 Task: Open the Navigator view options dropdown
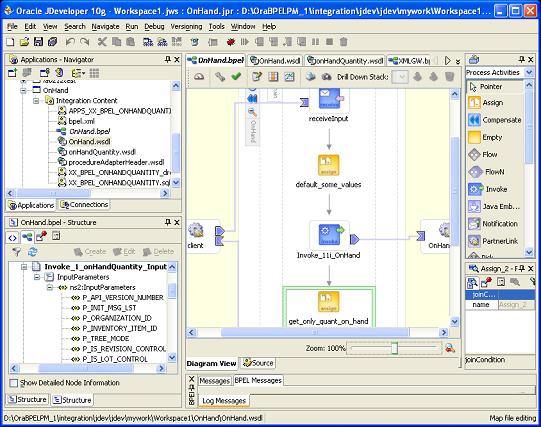(78, 73)
